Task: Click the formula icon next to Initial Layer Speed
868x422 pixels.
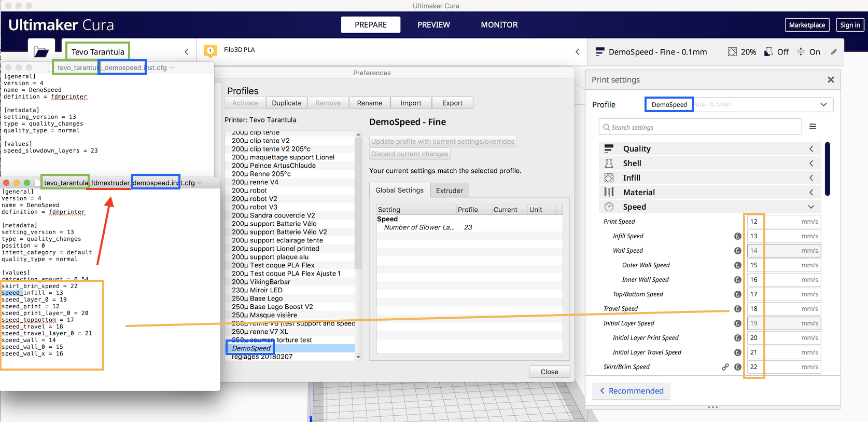Action: 738,323
